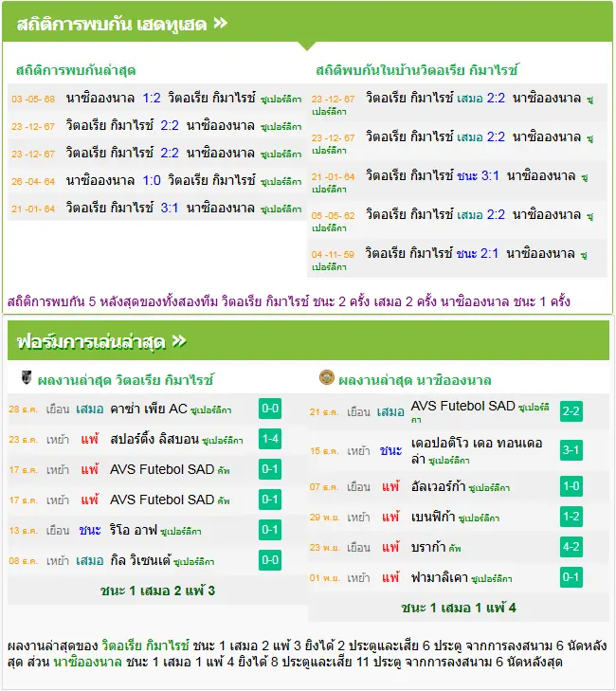
Task: Click the 0-1 score badge for ฟามาลิเคา
Action: click(571, 577)
